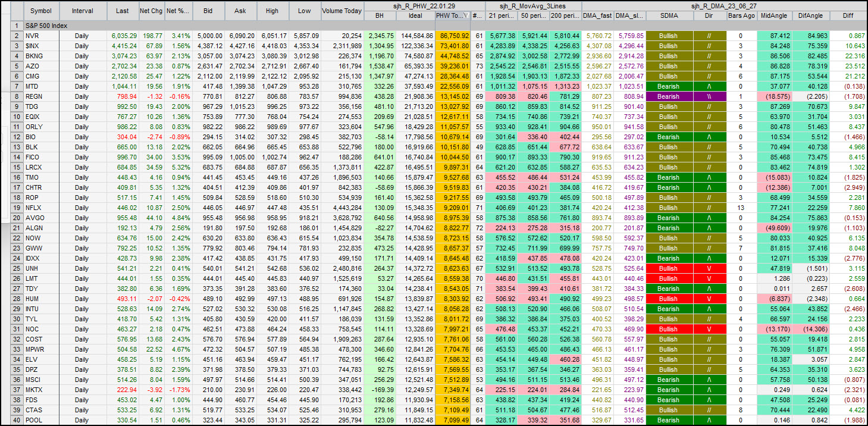Select the MKTX symbol cell
The width and height of the screenshot is (868, 426).
(41, 390)
